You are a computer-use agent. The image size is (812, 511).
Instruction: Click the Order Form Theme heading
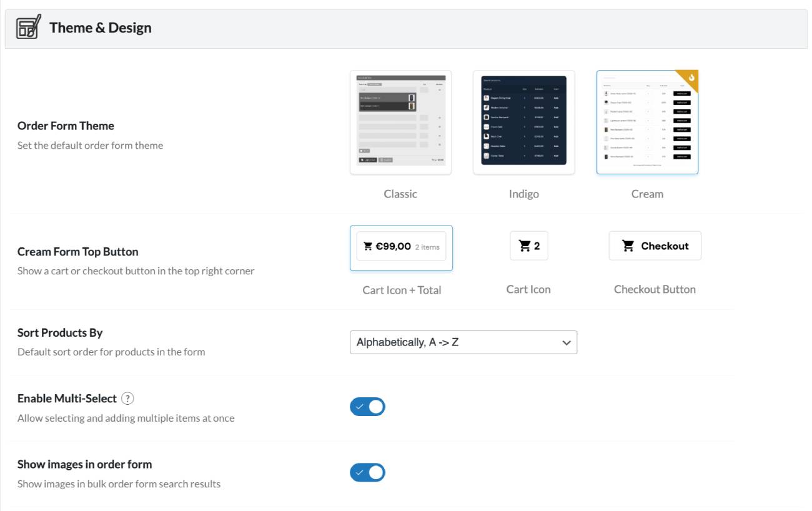point(66,126)
